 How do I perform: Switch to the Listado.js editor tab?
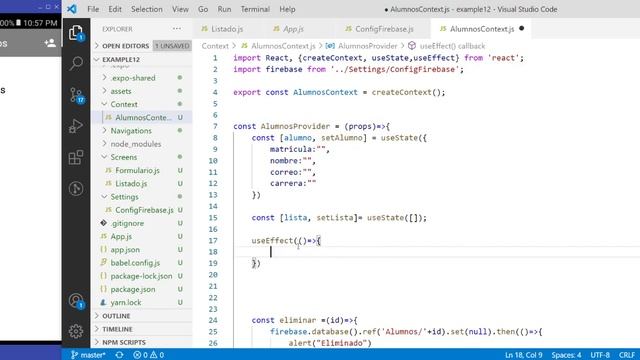coord(227,29)
